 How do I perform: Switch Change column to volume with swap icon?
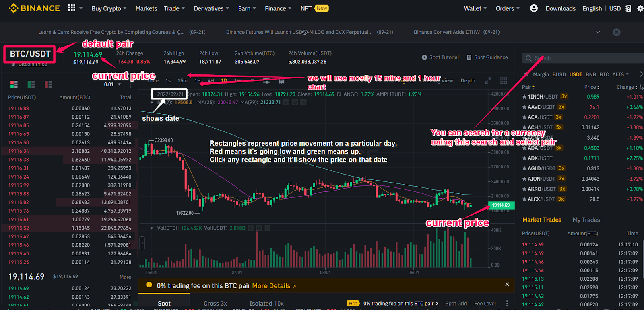641,87
